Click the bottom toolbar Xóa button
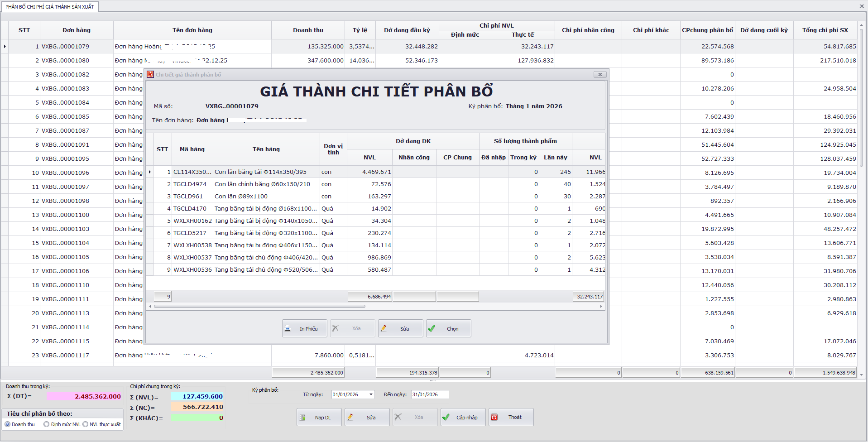868x442 pixels. click(415, 417)
